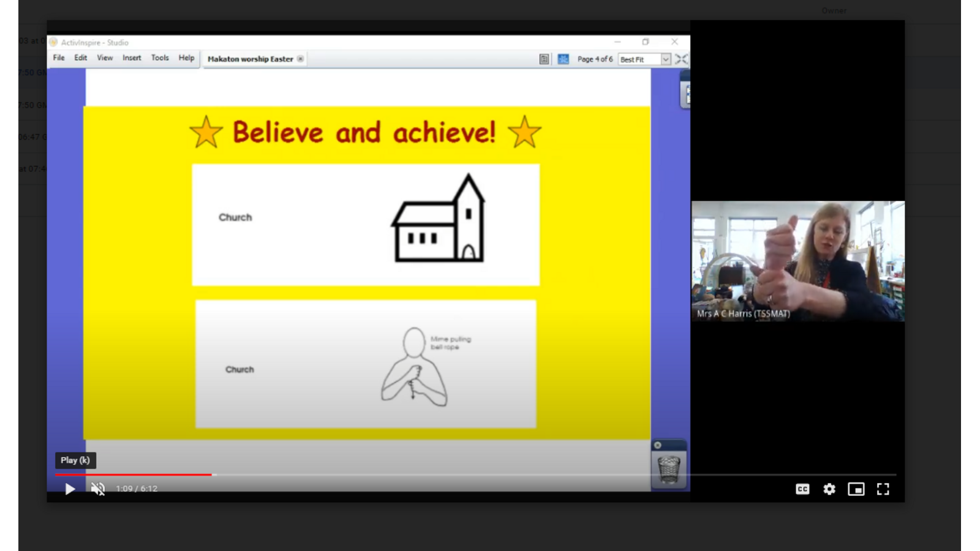Open the Insert menu
Screen dimensions: 980x551
click(132, 58)
